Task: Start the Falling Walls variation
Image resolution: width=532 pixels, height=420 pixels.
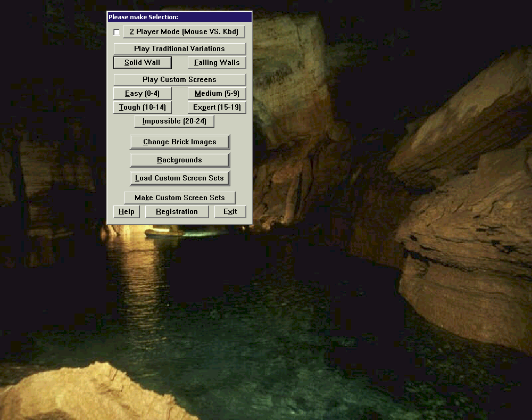Action: point(217,62)
